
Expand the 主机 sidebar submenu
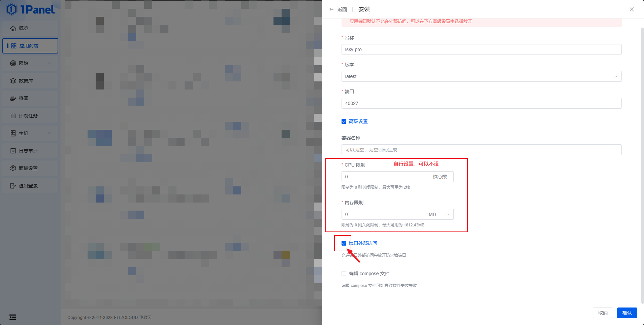pyautogui.click(x=30, y=133)
